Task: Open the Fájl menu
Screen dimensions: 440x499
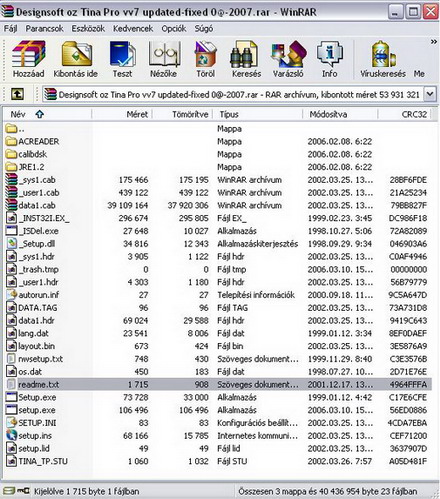Action: tap(10, 29)
